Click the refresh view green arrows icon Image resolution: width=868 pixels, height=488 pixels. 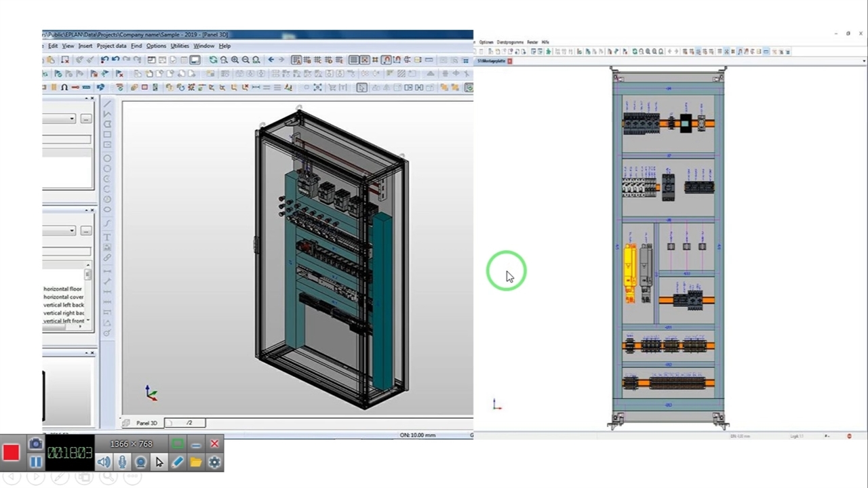[x=213, y=60]
